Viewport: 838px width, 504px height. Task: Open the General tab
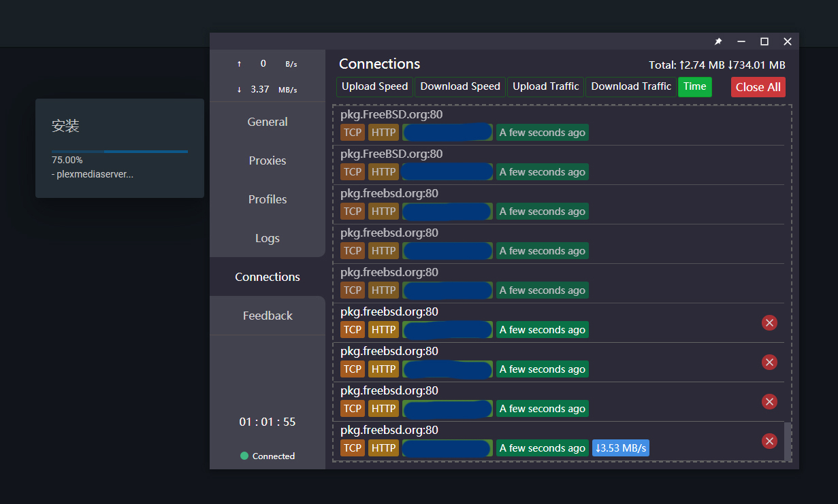[268, 122]
